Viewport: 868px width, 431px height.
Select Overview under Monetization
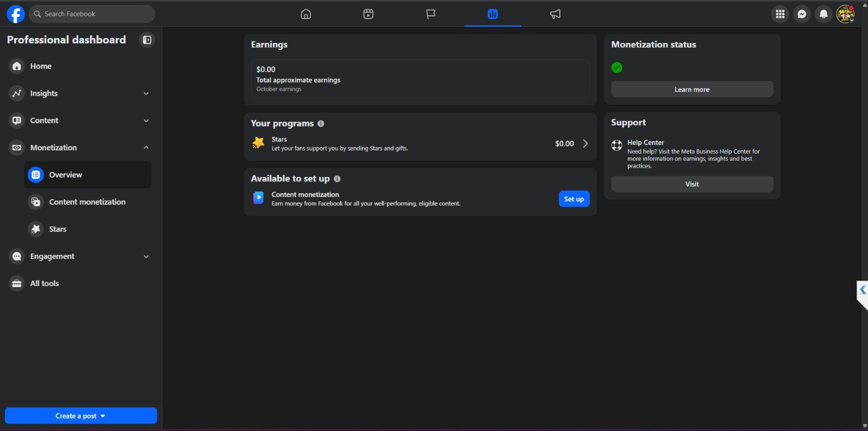88,175
